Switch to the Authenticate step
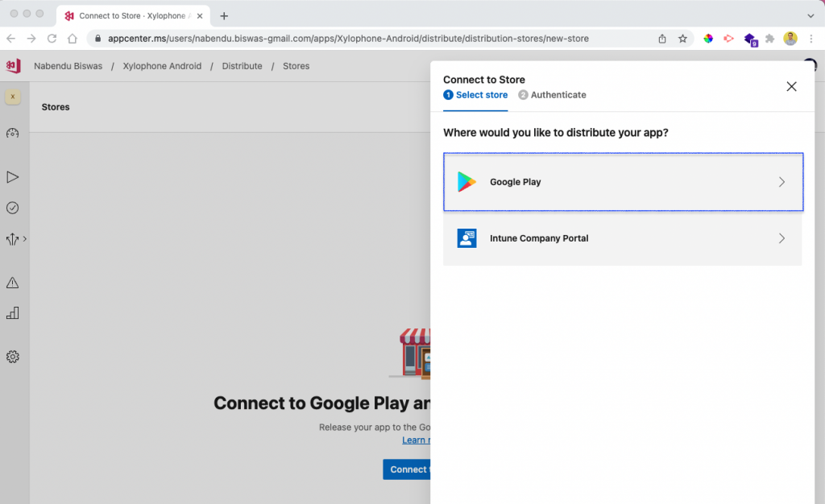Viewport: 825px width, 504px height. [x=552, y=95]
